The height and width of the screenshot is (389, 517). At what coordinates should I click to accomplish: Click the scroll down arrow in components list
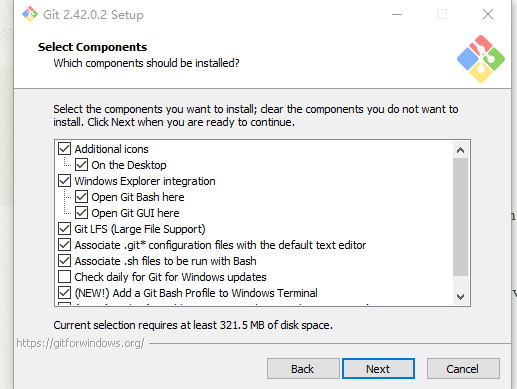(460, 296)
